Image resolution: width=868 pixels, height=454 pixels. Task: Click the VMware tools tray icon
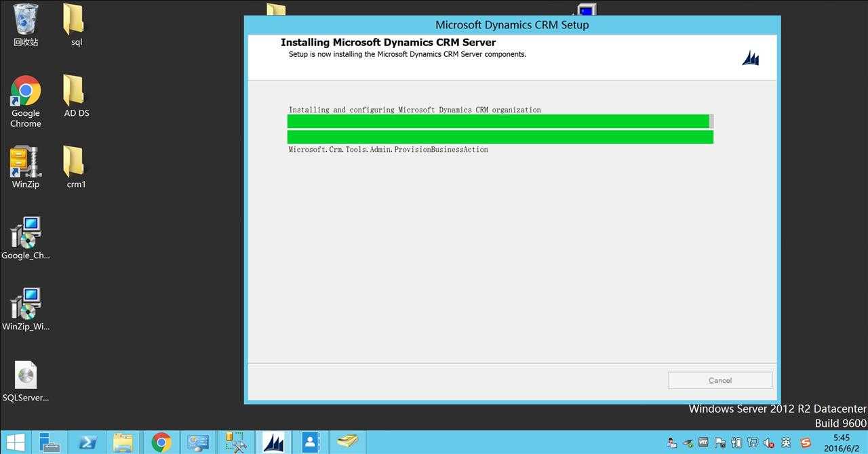(704, 442)
